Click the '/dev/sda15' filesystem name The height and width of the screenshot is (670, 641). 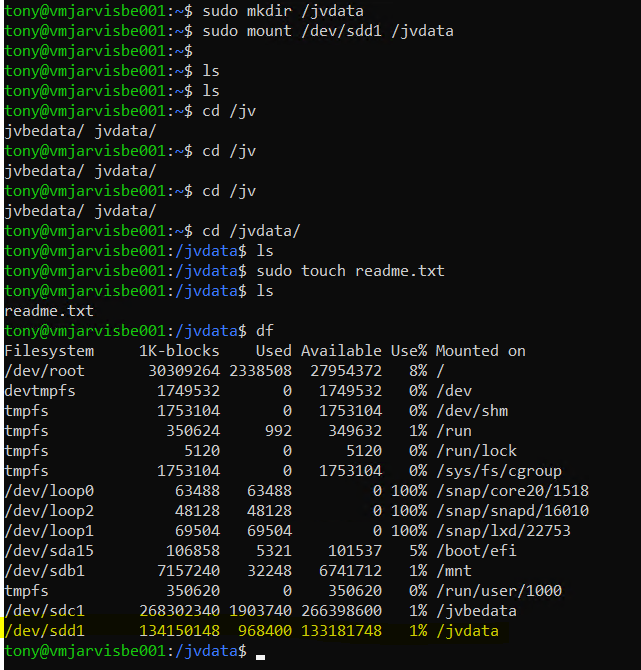[49, 551]
